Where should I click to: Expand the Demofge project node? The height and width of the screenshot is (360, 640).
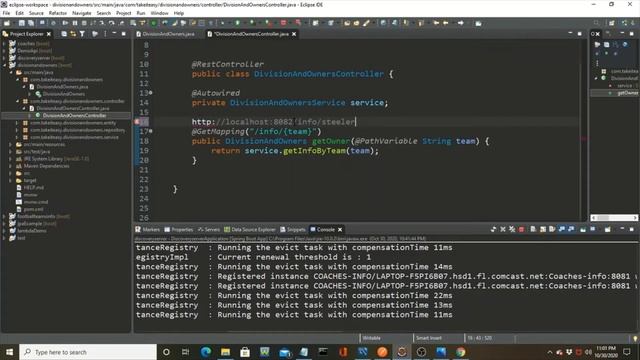click(4, 51)
